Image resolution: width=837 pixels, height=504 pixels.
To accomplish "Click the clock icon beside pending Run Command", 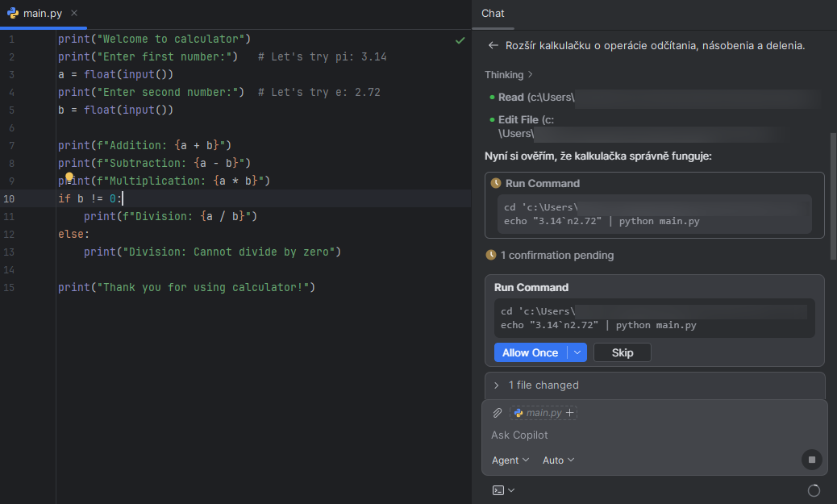I will (x=496, y=183).
